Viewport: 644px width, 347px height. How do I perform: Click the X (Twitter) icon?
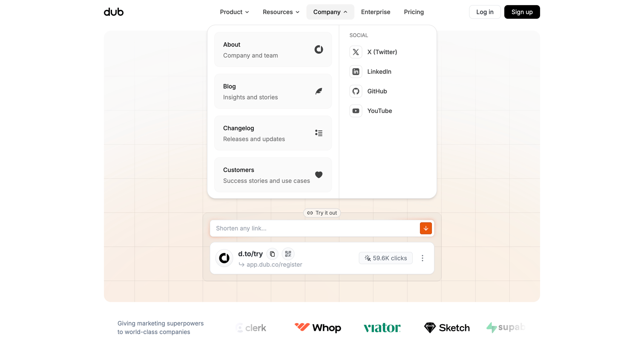tap(356, 52)
